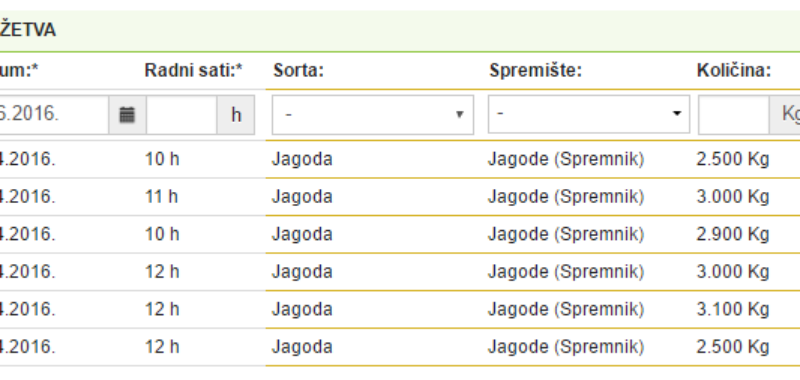Click the Spremište dropdown caret
This screenshot has width=800, height=380.
click(x=677, y=114)
